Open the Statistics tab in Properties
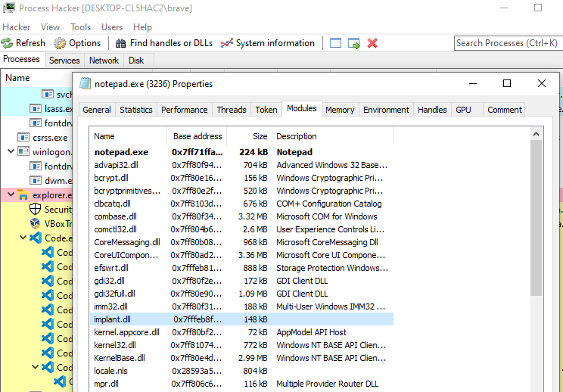The height and width of the screenshot is (392, 563). [x=136, y=110]
